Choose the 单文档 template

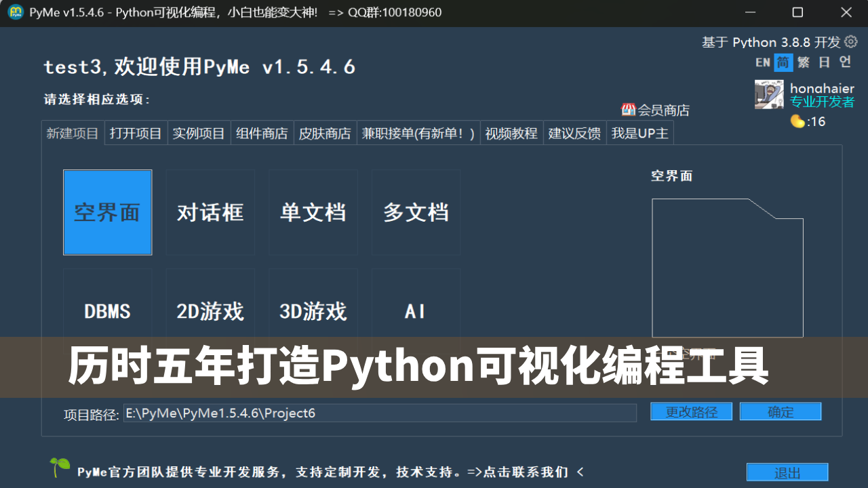click(313, 212)
